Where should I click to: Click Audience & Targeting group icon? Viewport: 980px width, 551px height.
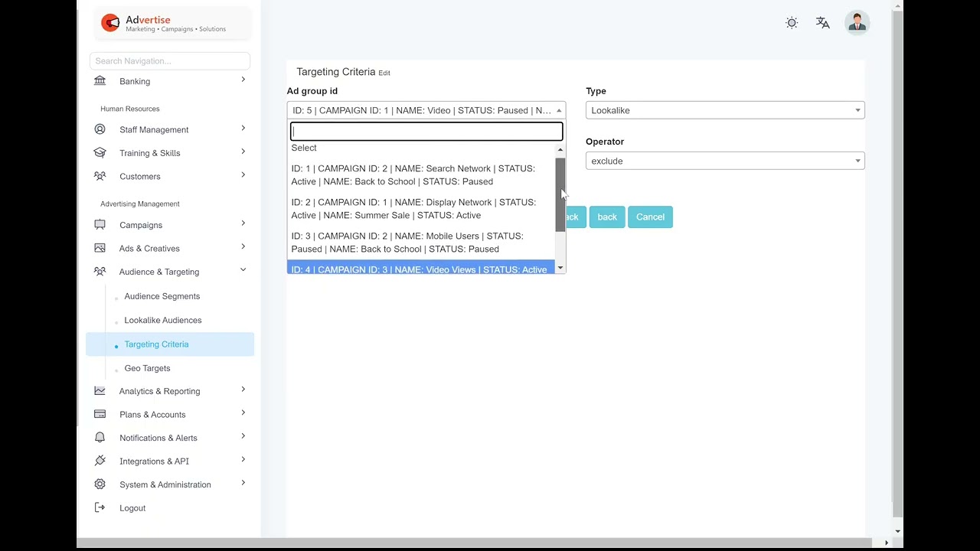click(100, 272)
